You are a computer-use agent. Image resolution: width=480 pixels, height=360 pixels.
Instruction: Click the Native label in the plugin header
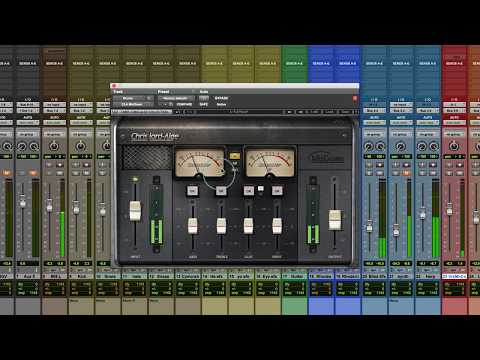point(221,104)
